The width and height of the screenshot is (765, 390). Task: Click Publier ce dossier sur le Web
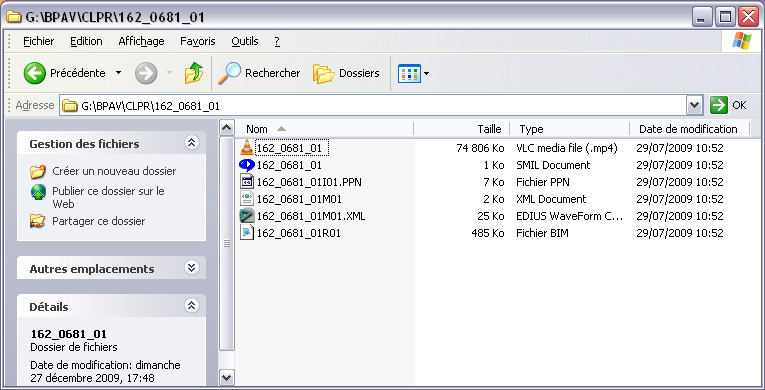click(x=108, y=197)
